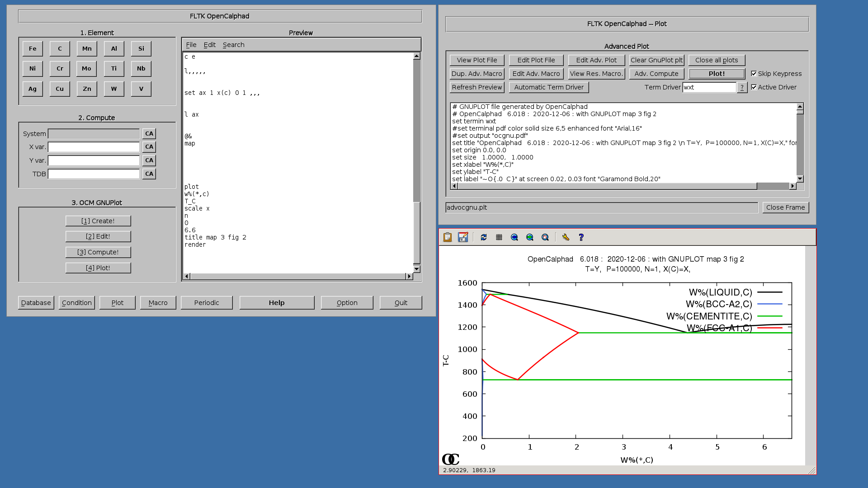Click the CA button next to TDB
This screenshot has width=868, height=488.
point(149,174)
